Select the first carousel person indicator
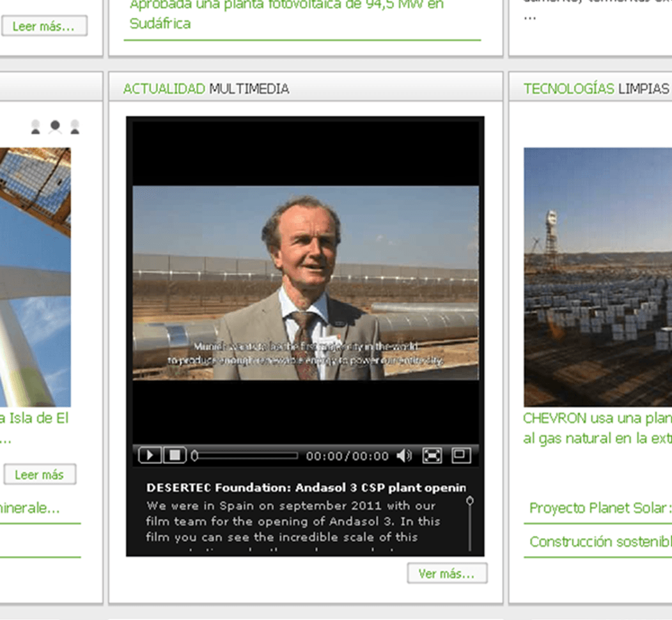This screenshot has width=672, height=620. click(36, 127)
